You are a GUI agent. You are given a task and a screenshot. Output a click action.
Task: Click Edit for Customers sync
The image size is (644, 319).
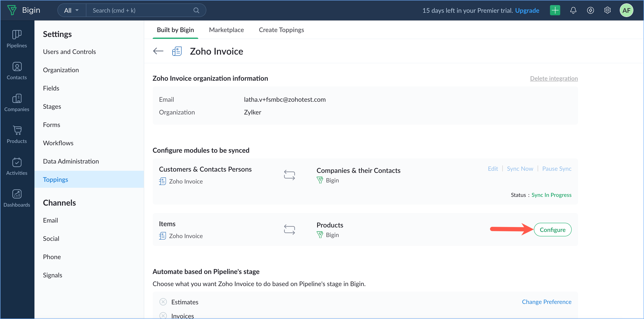pyautogui.click(x=493, y=168)
